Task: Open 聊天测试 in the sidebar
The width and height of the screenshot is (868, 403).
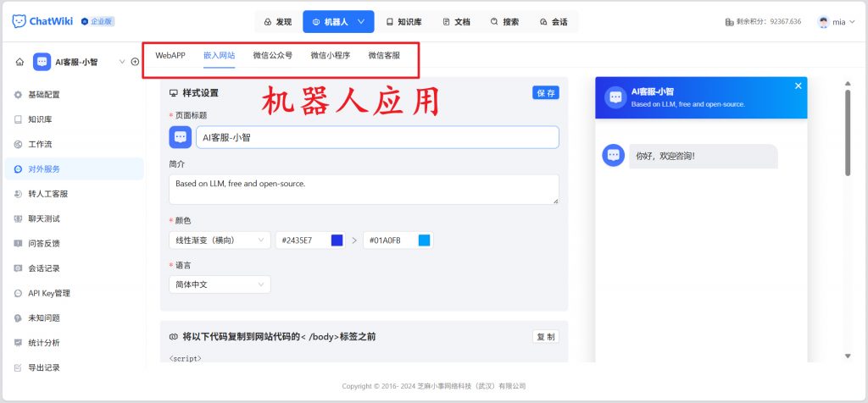Action: pyautogui.click(x=43, y=218)
